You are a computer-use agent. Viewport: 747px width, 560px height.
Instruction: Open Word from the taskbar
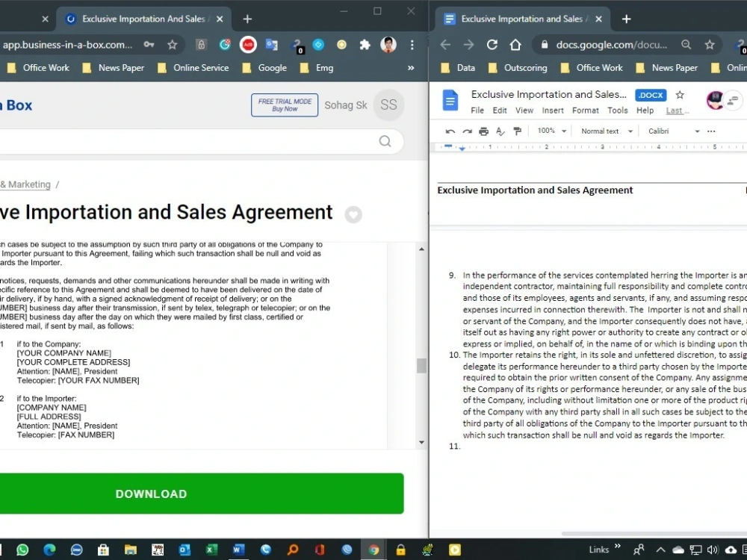(x=238, y=550)
